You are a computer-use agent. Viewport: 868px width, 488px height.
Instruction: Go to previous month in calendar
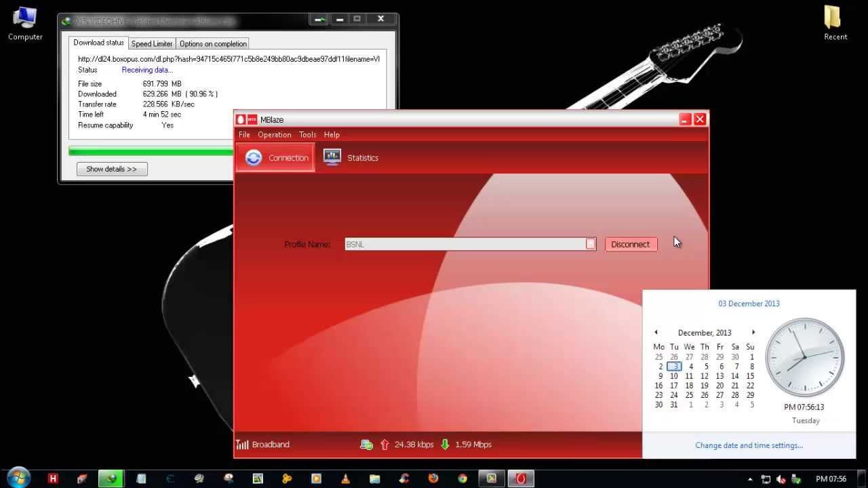point(656,332)
